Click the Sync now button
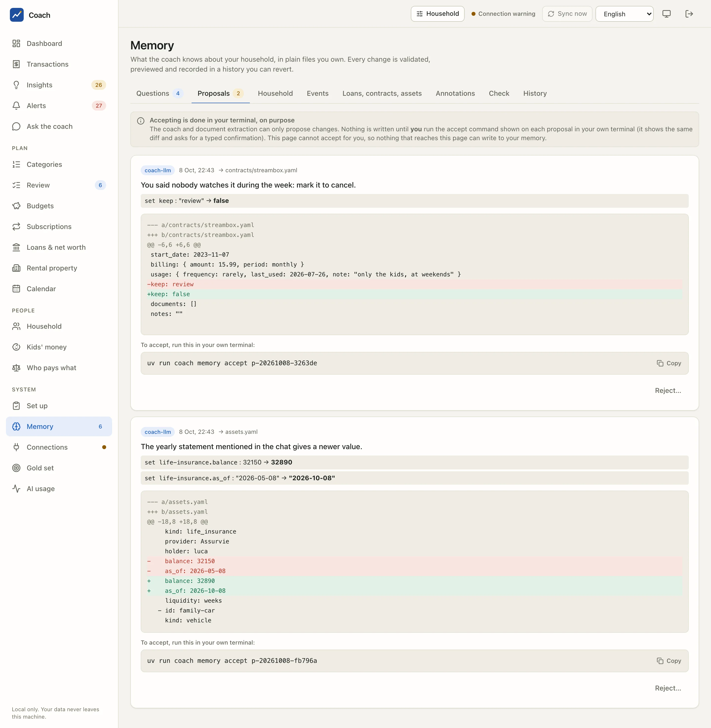 567,14
